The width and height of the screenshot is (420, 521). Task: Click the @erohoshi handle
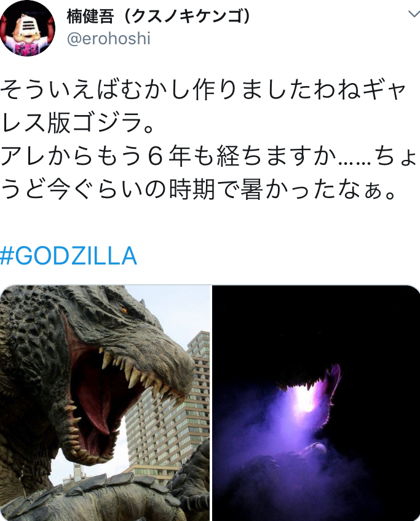tap(109, 39)
